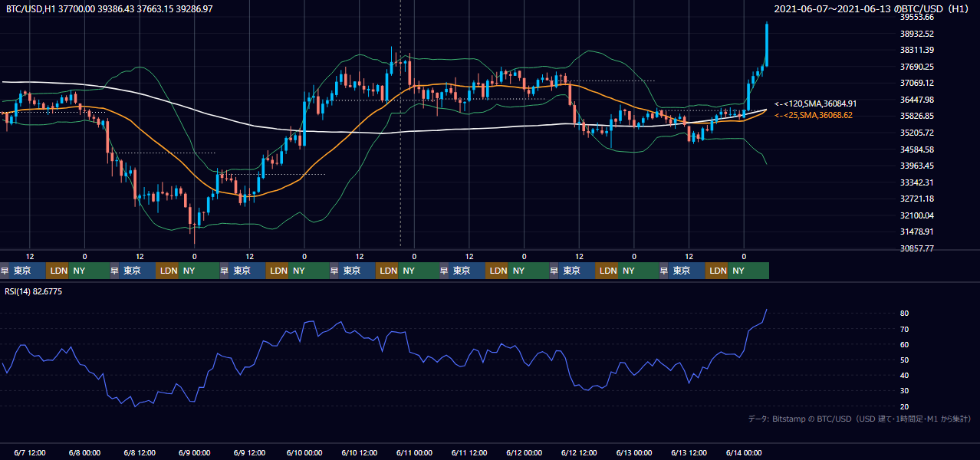The height and width of the screenshot is (460, 980).
Task: Click the 36447.98 price axis label
Action: click(x=918, y=100)
